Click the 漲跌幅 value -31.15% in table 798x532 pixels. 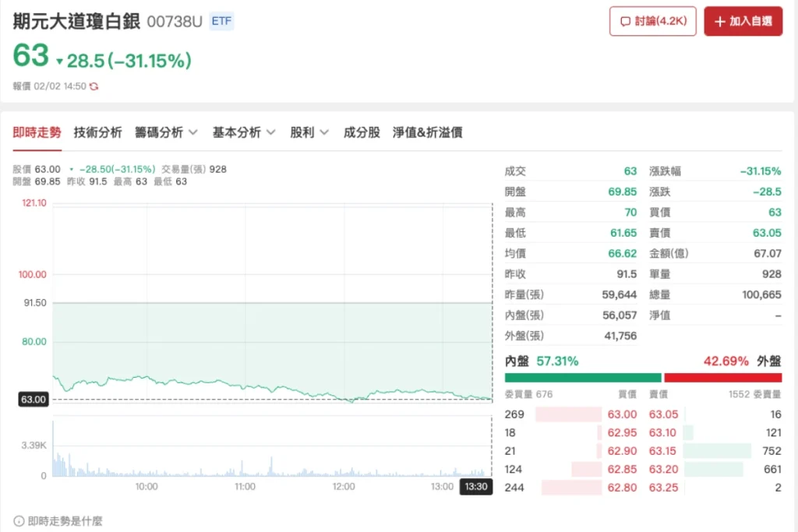(761, 171)
